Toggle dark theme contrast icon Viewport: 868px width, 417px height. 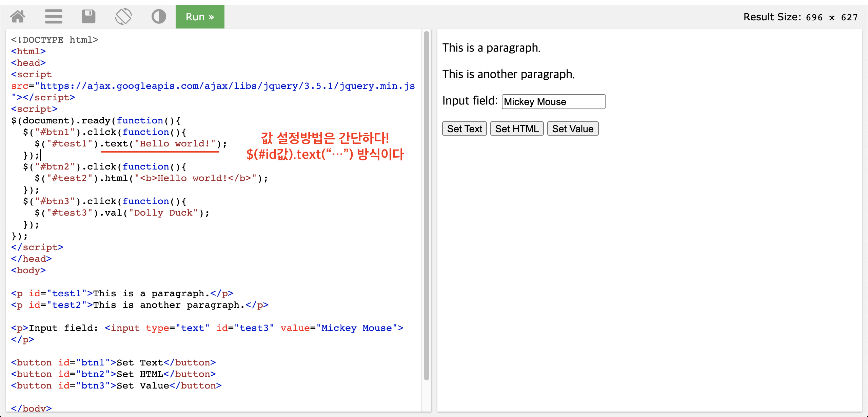(x=159, y=16)
